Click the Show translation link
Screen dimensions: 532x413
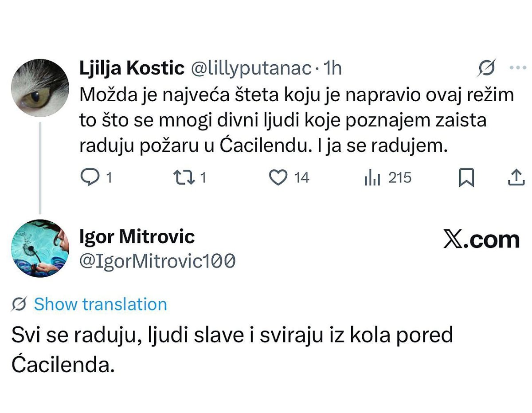[100, 304]
